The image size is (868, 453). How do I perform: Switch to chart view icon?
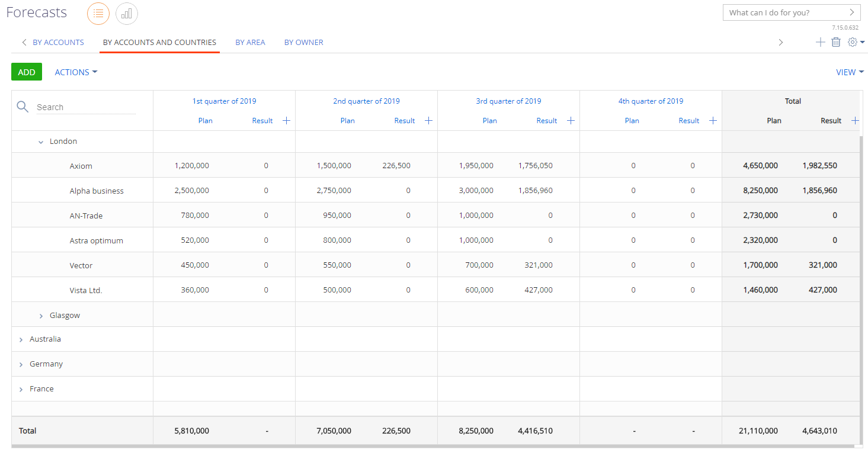[127, 13]
